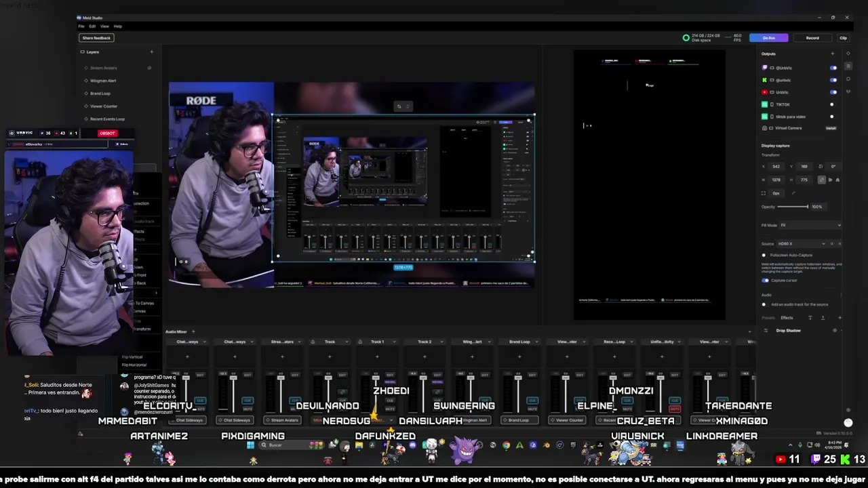Click the Virtual Camera output icon
Viewport: 868px width, 488px height.
[765, 128]
